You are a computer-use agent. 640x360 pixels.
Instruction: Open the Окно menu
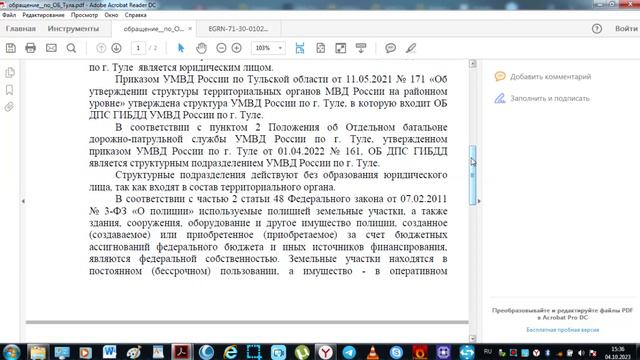[111, 15]
